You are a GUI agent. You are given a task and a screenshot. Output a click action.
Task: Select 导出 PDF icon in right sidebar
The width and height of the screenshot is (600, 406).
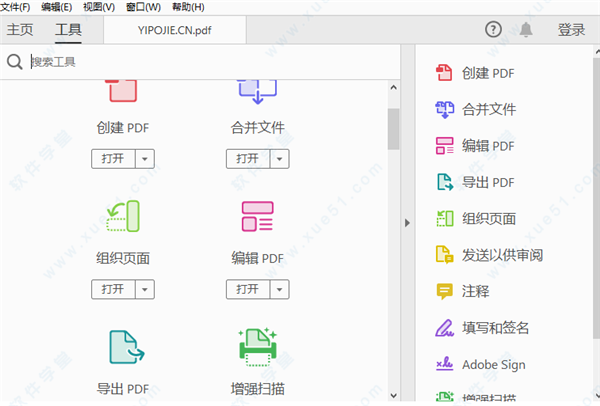445,182
